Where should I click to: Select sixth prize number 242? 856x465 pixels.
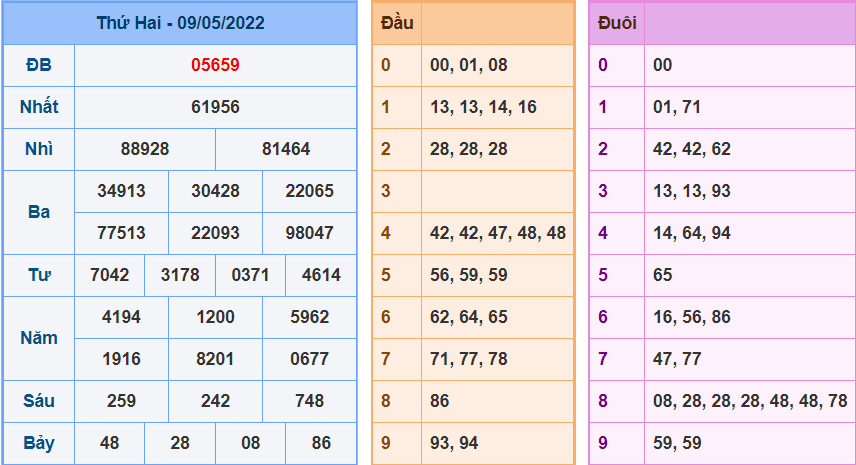(215, 401)
